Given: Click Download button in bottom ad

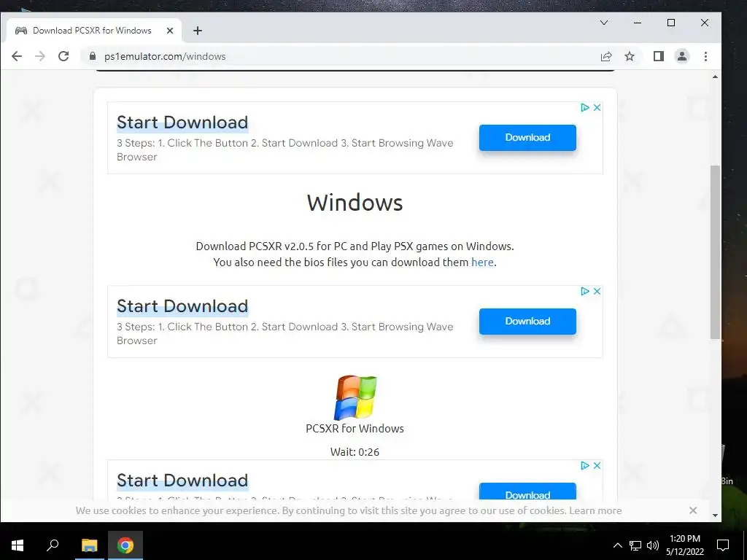Looking at the screenshot, I should click(527, 491).
